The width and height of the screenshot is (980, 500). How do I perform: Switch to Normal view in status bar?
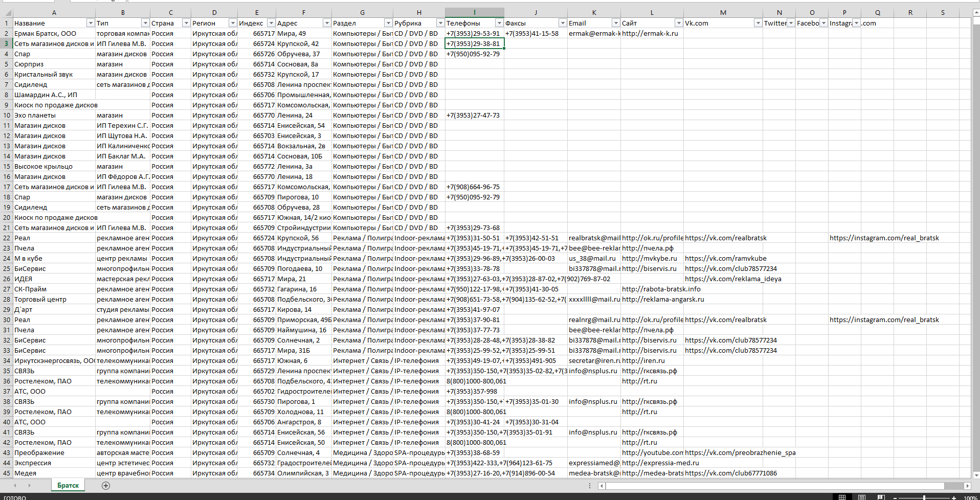point(842,497)
